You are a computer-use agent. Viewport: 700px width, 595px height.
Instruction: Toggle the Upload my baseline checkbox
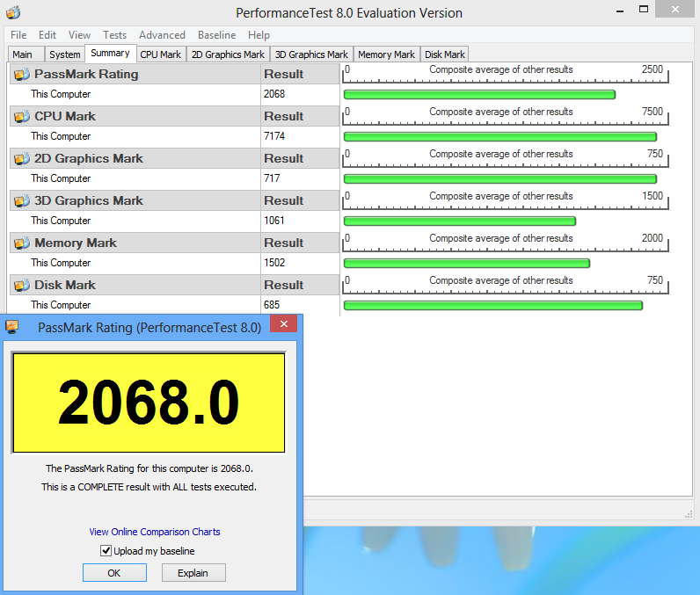pyautogui.click(x=106, y=550)
